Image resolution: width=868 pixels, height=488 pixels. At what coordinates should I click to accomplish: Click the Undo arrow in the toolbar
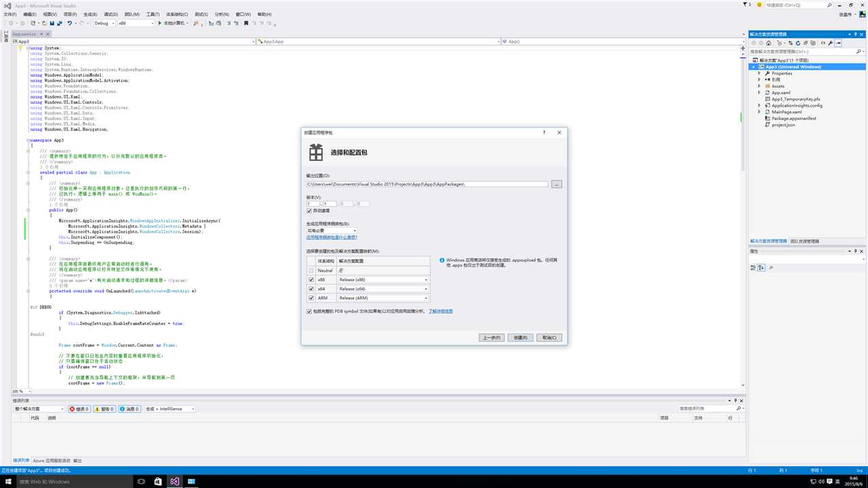pos(69,23)
